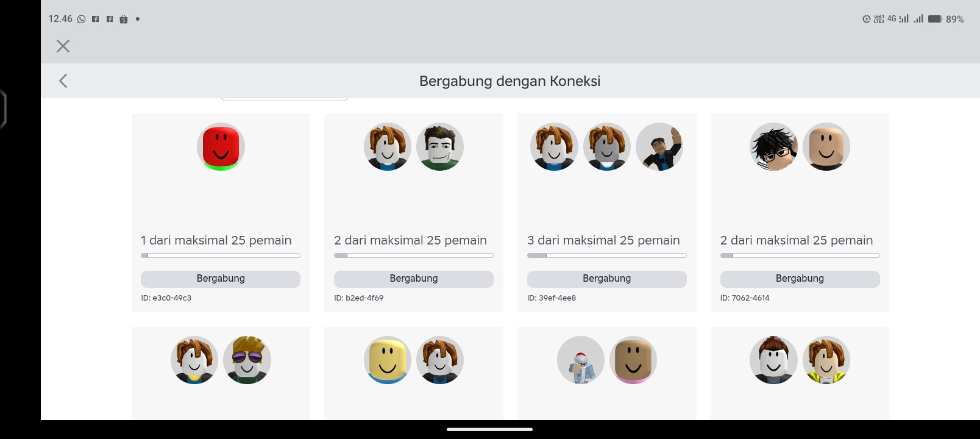Tap brown head avatar with pink collar
980x439 pixels.
633,360
